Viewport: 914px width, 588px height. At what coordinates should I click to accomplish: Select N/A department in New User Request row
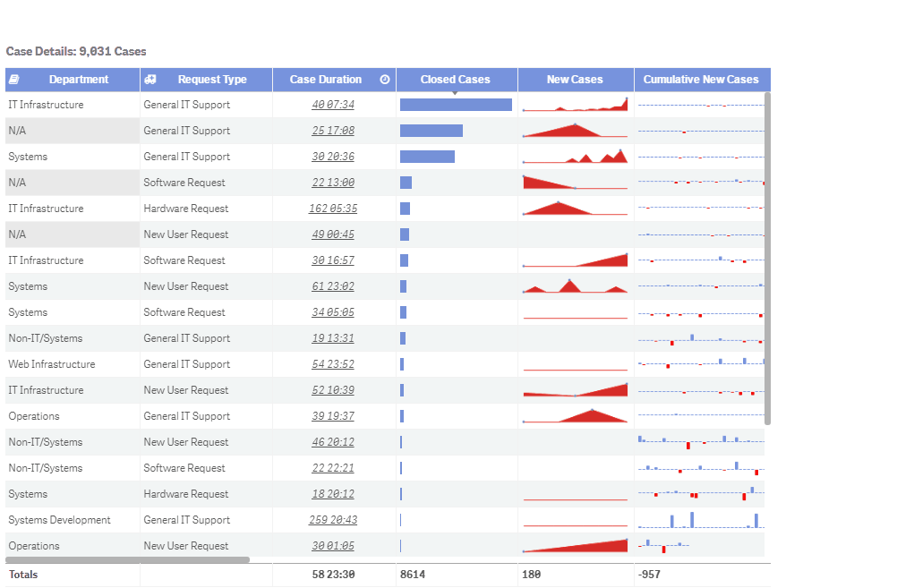point(73,234)
